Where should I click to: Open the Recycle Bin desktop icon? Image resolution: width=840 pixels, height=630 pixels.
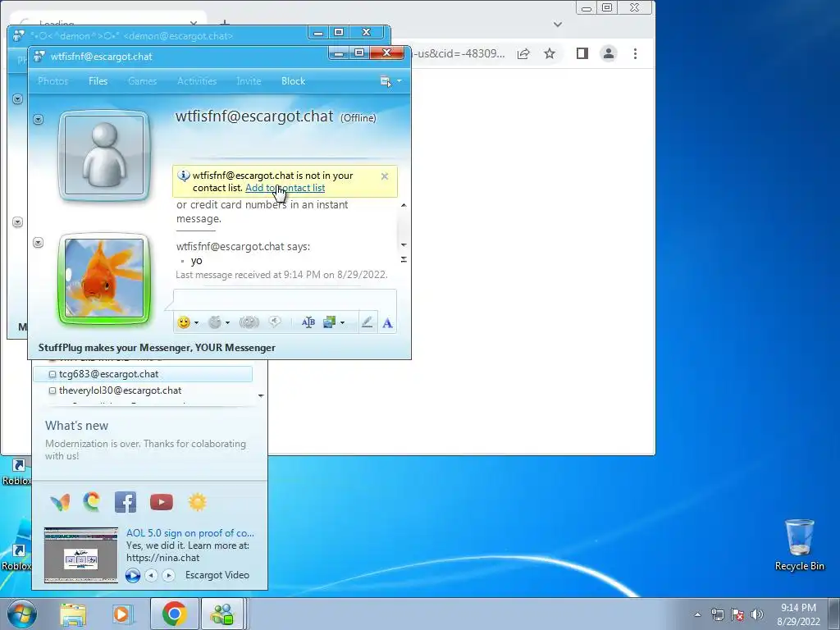click(x=799, y=545)
